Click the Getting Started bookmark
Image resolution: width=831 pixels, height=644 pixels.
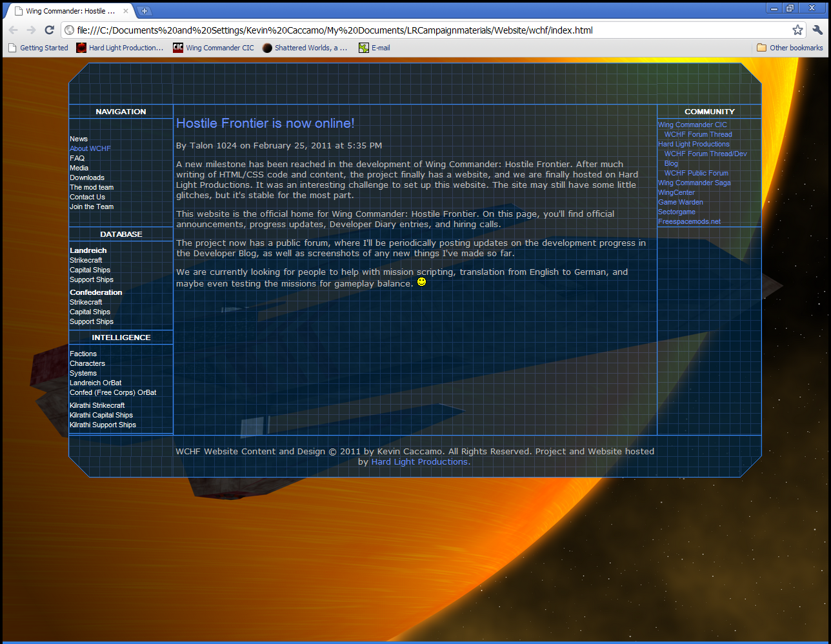pos(38,48)
